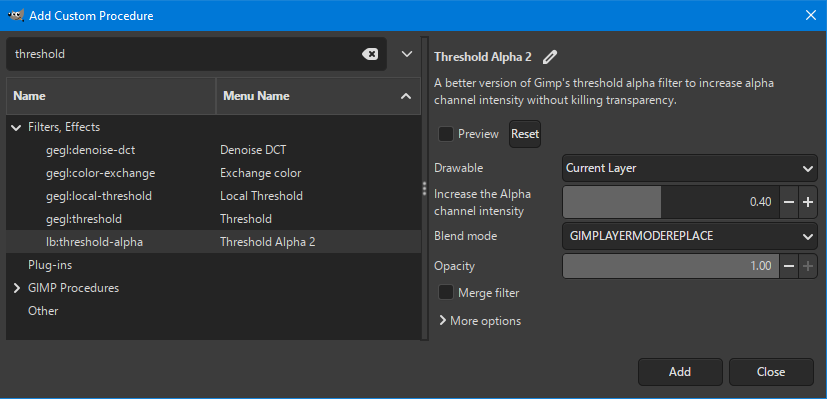Click the Denoise DCT menu name
The height and width of the screenshot is (399, 827).
[253, 150]
